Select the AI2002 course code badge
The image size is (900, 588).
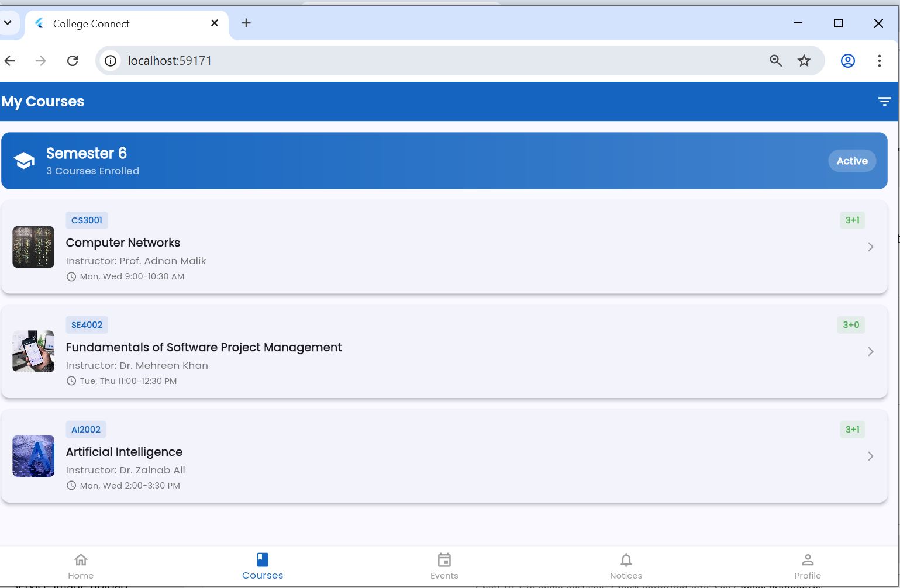(85, 429)
